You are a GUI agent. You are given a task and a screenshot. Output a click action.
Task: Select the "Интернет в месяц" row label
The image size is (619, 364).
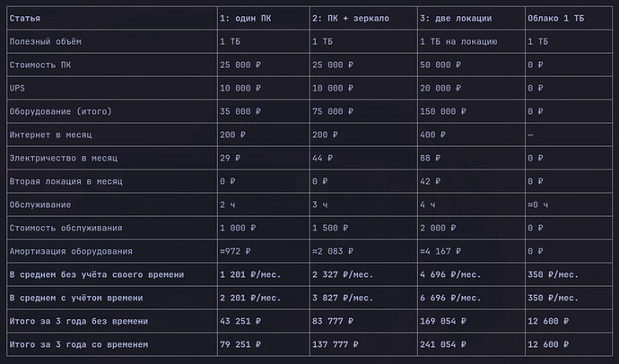[112, 134]
